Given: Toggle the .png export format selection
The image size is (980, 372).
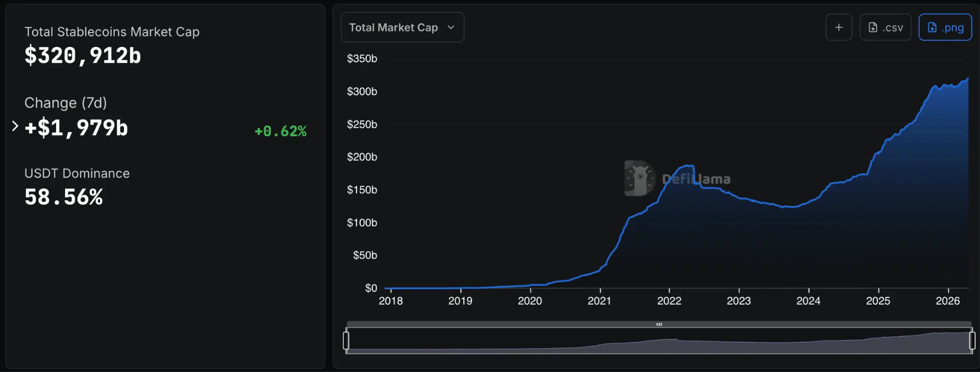Looking at the screenshot, I should [944, 27].
